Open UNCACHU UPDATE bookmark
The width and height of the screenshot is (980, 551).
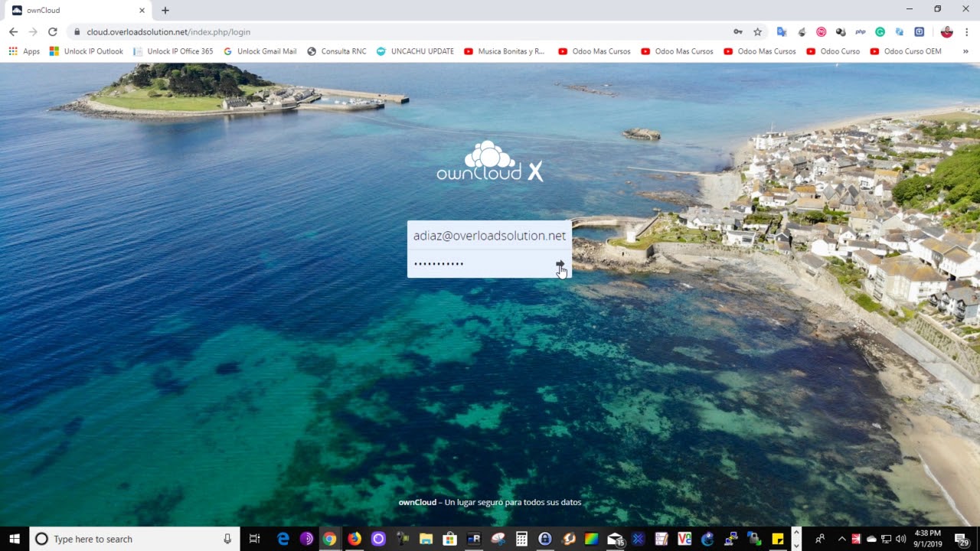[415, 51]
